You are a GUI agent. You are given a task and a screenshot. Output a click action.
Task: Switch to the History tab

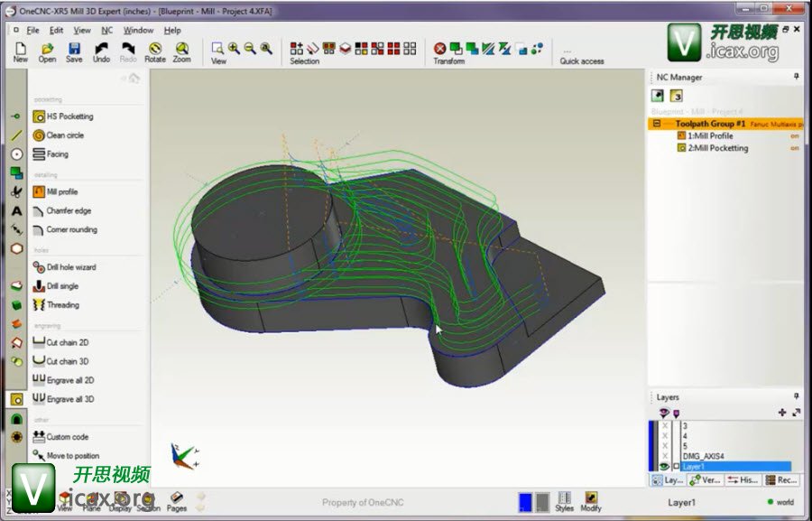743,480
